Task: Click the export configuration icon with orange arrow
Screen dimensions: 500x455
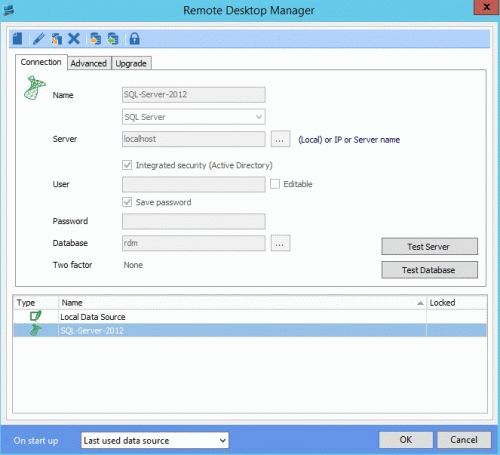Action: (x=95, y=39)
